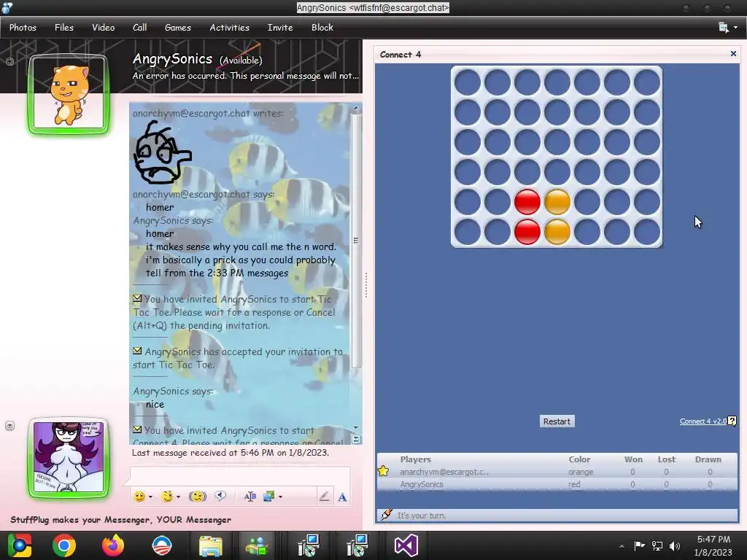Click the chat history scrollbar thumb
This screenshot has height=560, width=747.
click(x=356, y=241)
